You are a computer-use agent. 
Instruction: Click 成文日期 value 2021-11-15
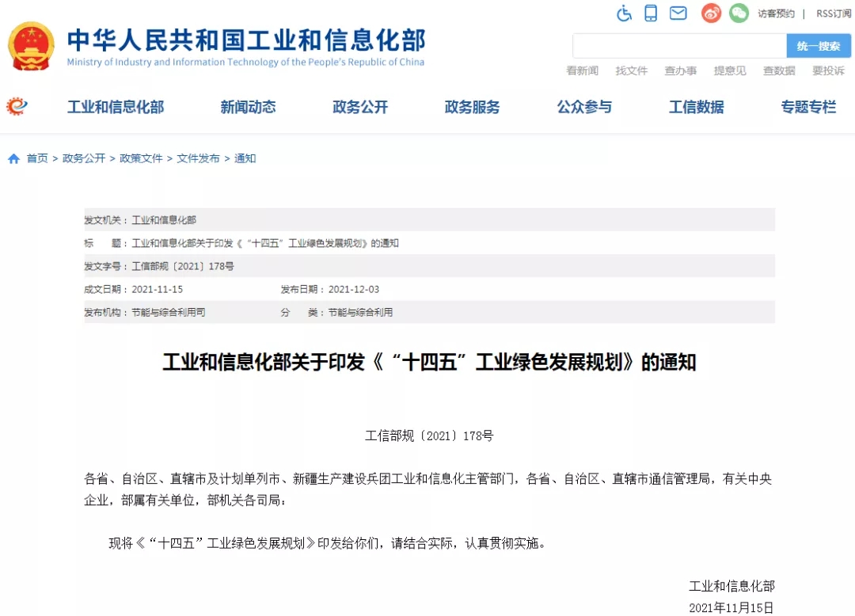(x=157, y=290)
